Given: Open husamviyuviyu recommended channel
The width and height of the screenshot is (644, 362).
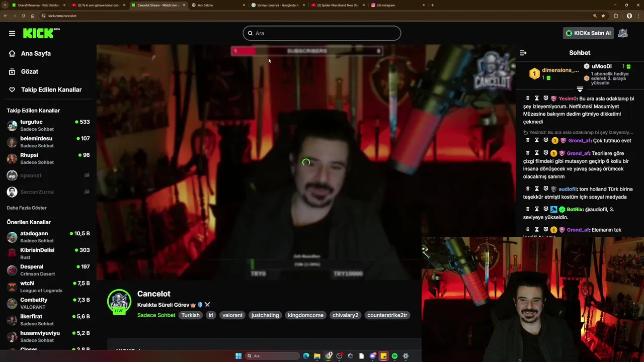Looking at the screenshot, I should pyautogui.click(x=48, y=336).
